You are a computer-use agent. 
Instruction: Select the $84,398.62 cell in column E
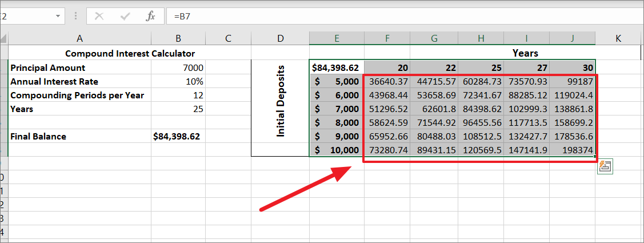click(x=337, y=67)
